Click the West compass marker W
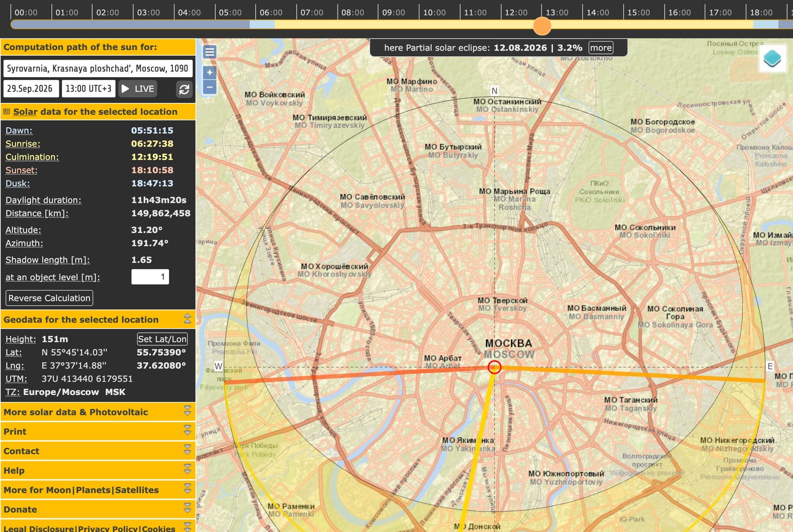This screenshot has height=532, width=793. pos(219,366)
